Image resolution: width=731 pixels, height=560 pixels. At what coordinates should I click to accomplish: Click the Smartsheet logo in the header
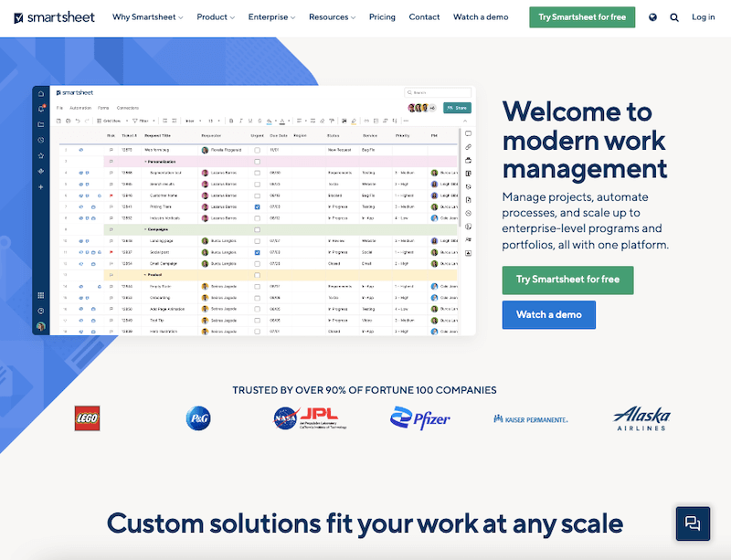54,17
